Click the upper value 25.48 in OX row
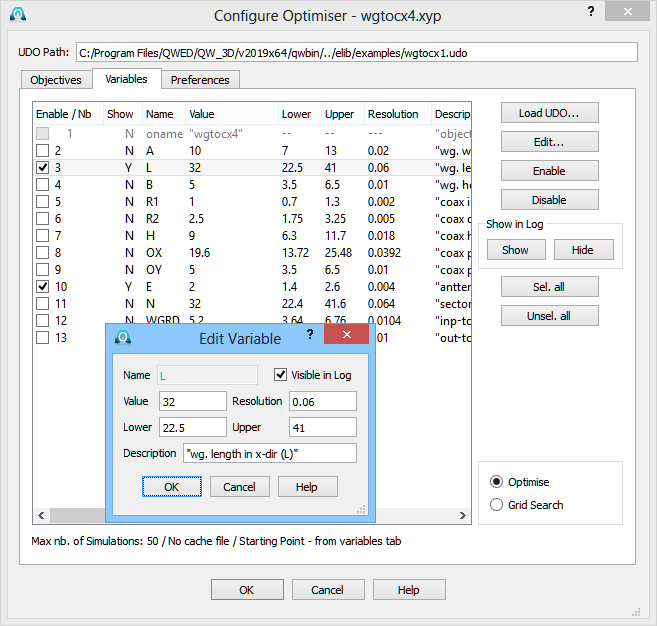The height and width of the screenshot is (626, 657). (338, 253)
